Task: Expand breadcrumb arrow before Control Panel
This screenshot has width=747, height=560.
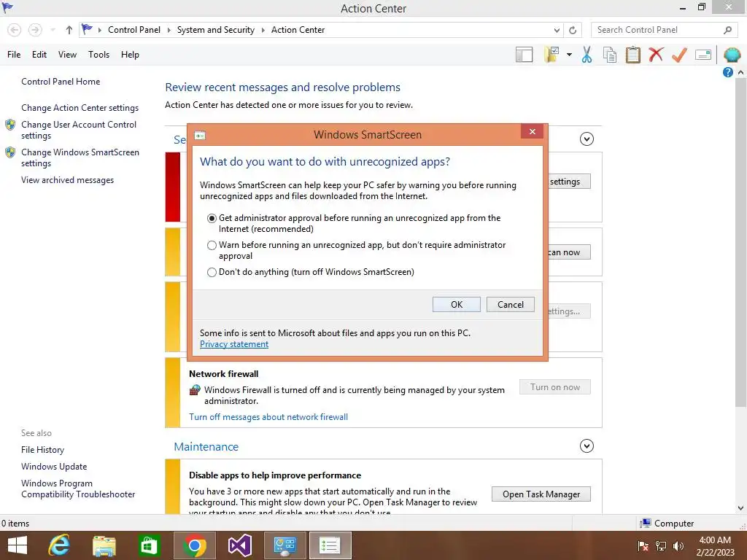Action: pyautogui.click(x=99, y=30)
